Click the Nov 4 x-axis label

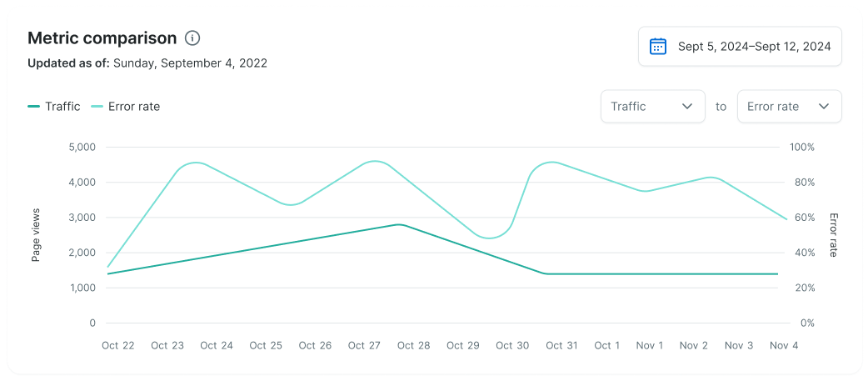pyautogui.click(x=784, y=345)
